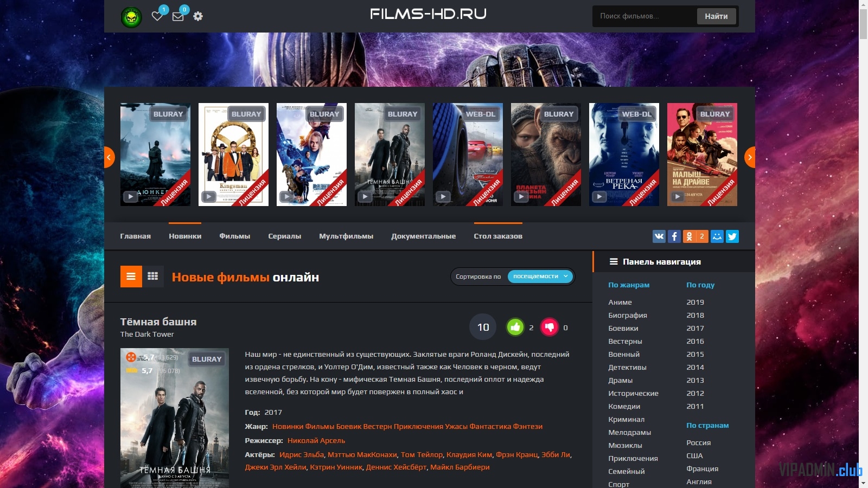Filter films by year 2011

695,407
